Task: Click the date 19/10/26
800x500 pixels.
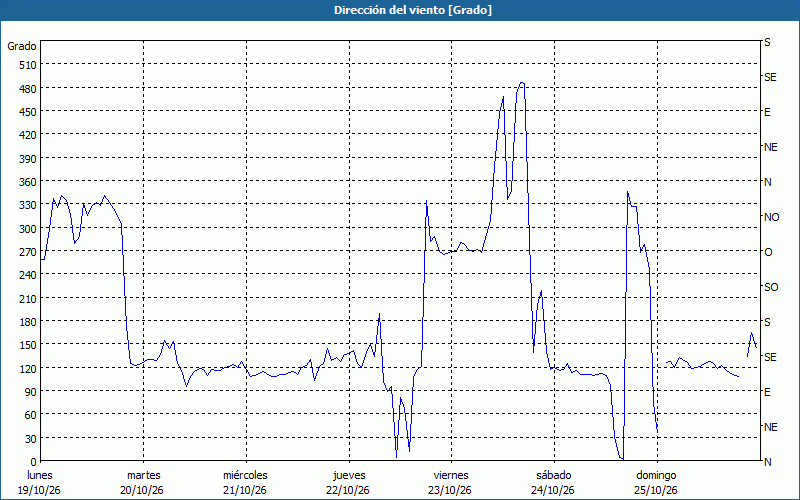Action: [x=39, y=491]
